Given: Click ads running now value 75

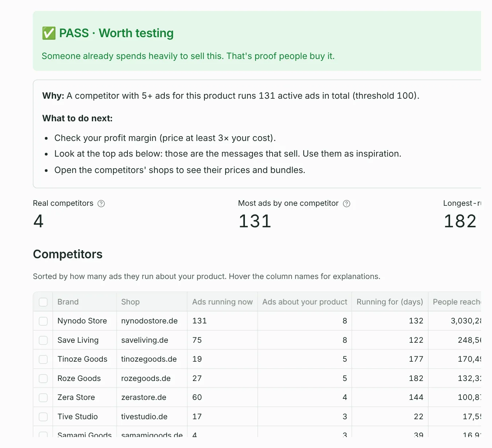Looking at the screenshot, I should coord(197,340).
